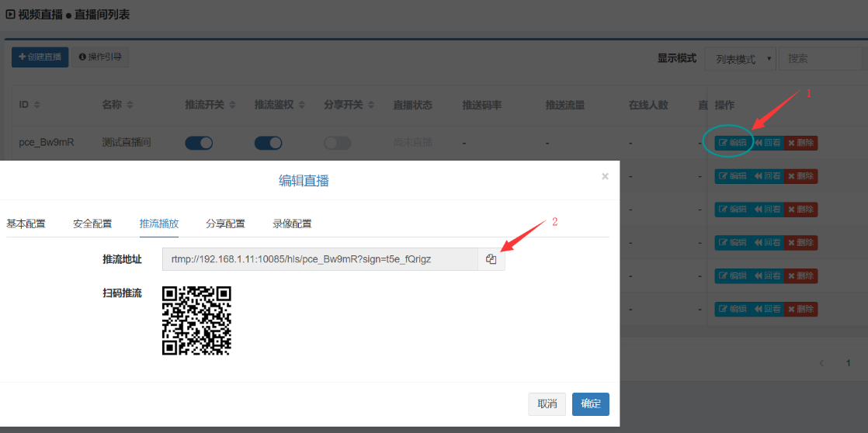This screenshot has height=433, width=868.
Task: Open the 列表模式 display mode dropdown
Action: click(740, 59)
